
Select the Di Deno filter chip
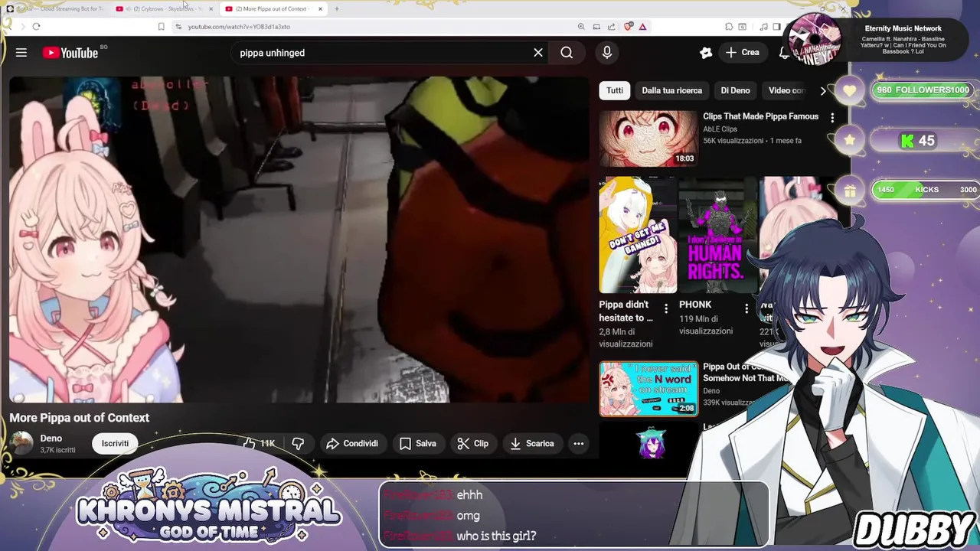pos(735,90)
